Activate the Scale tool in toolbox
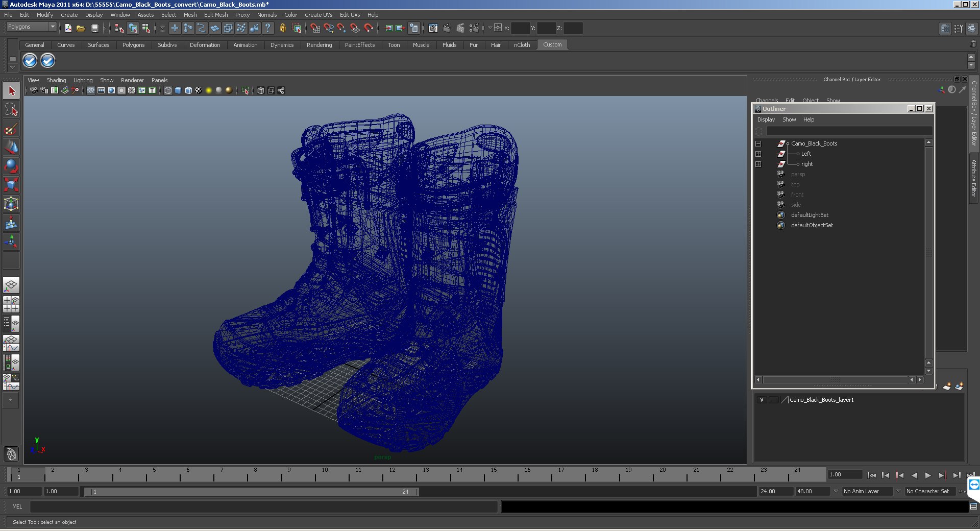Screen dimensions: 980x531 (11, 184)
